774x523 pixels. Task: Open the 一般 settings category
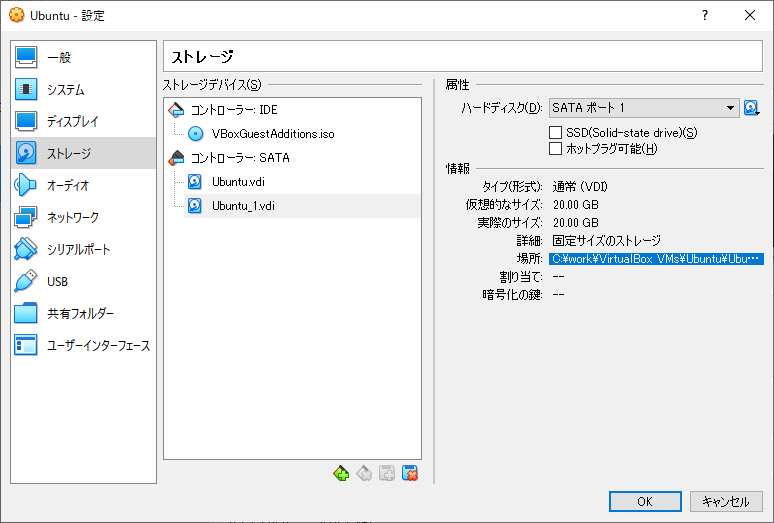pyautogui.click(x=83, y=57)
